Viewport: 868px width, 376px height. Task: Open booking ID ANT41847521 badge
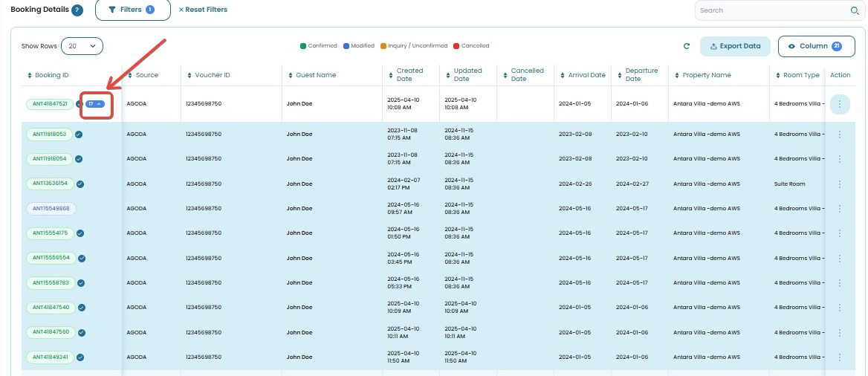tap(50, 104)
